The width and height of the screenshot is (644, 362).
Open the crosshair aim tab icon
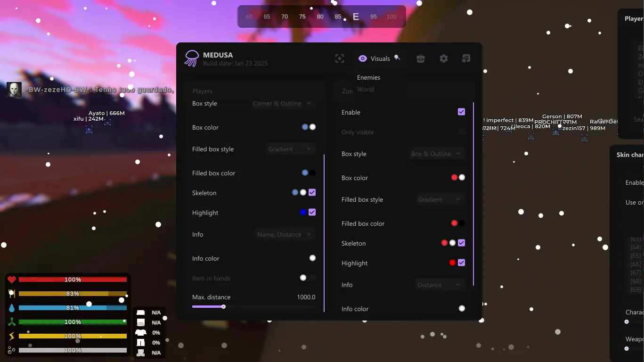click(x=339, y=58)
